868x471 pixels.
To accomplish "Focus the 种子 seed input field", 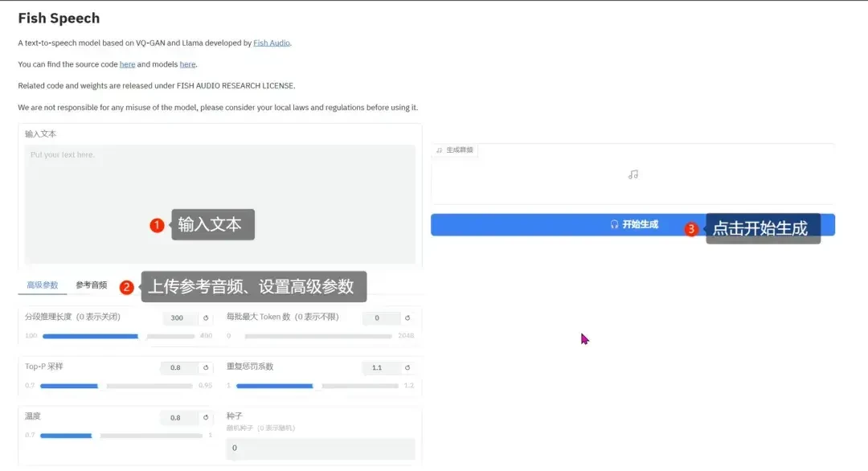I will click(x=321, y=448).
